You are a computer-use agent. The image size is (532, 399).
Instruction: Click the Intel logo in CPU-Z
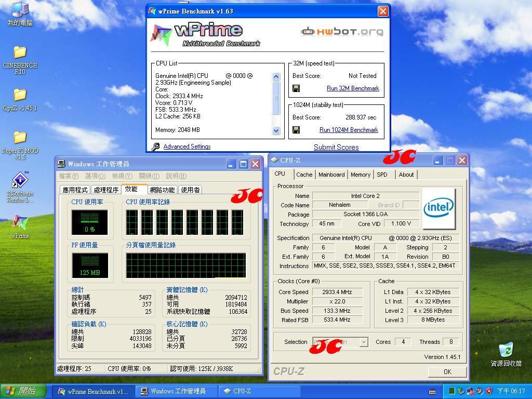(x=438, y=208)
